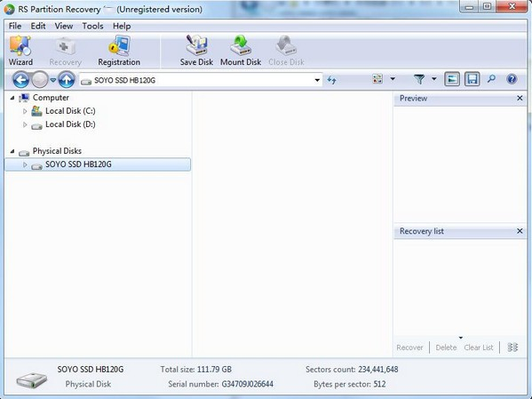
Task: Click the Close Disk toolbar icon
Action: [x=286, y=51]
